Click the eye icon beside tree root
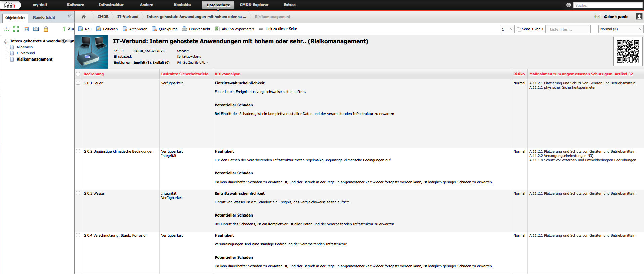 pyautogui.click(x=64, y=41)
